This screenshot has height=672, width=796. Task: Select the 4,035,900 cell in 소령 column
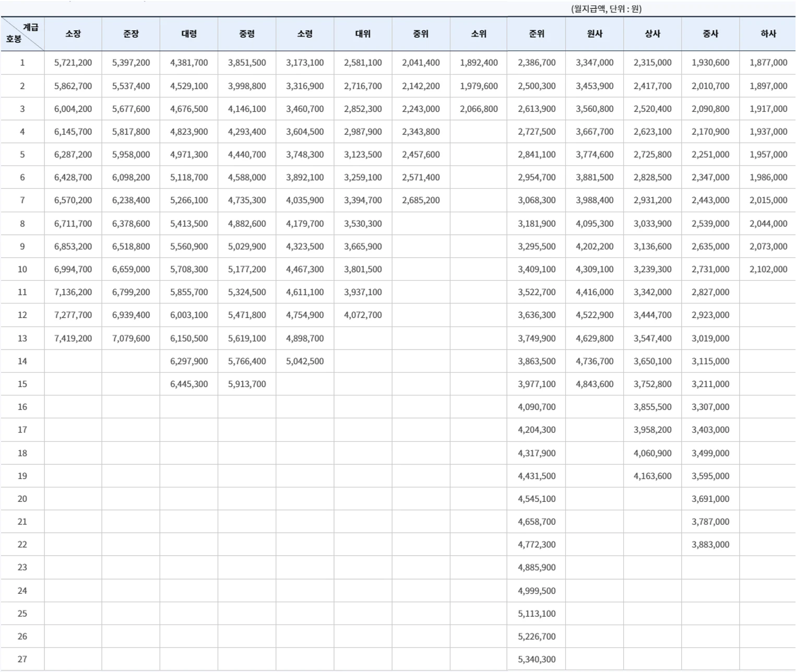(x=305, y=200)
